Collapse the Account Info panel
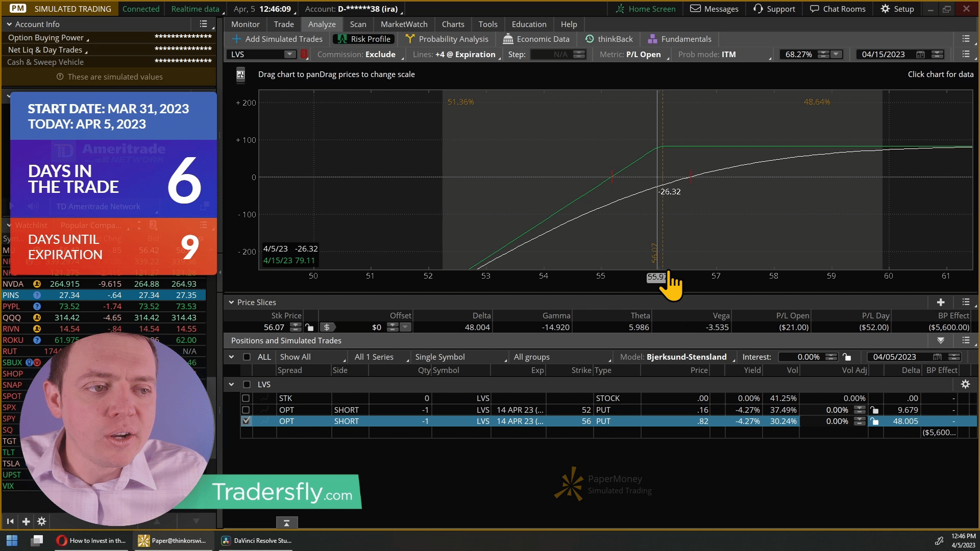The image size is (980, 551). point(9,24)
